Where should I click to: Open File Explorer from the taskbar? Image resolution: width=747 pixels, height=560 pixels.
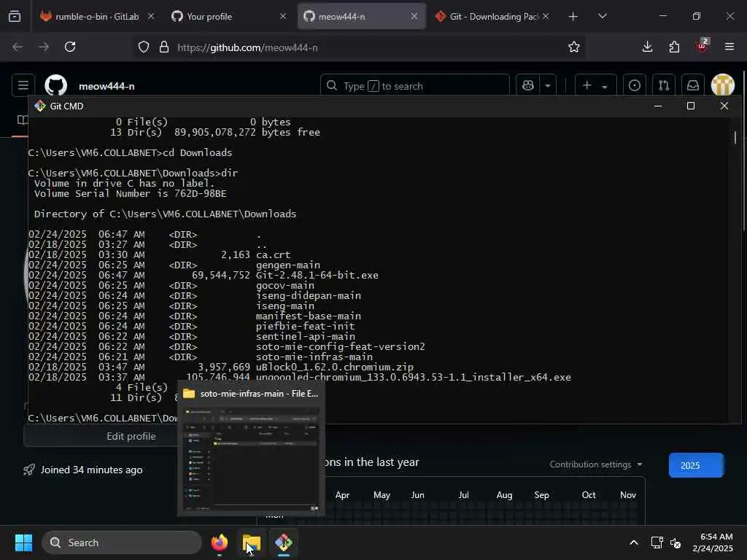coord(252,542)
